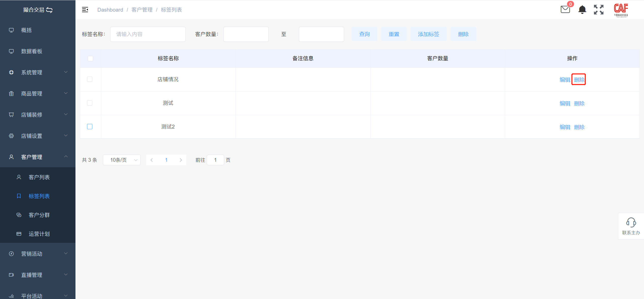Open the notification bell icon
The width and height of the screenshot is (644, 299).
point(582,10)
